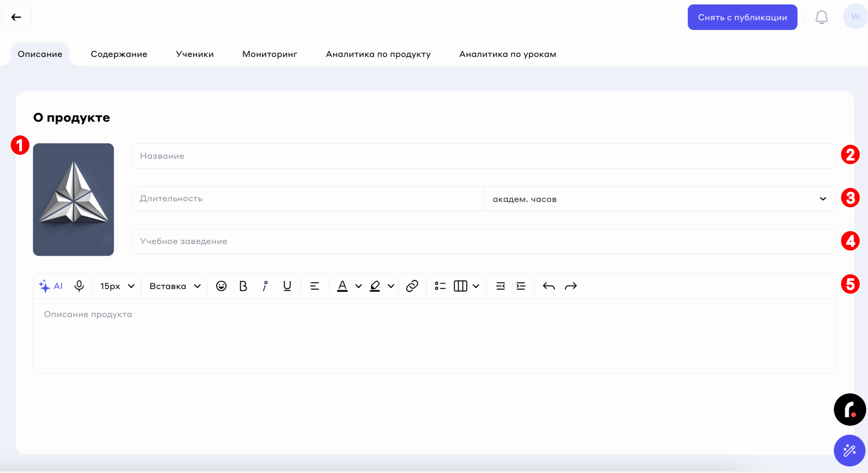Screen dimensions: 868x473
Task: Open the text color picker arrow
Action: coord(358,286)
